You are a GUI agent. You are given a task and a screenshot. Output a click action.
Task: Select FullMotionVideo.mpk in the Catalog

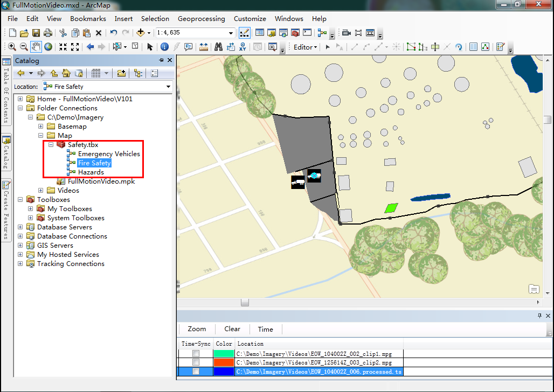pos(101,181)
